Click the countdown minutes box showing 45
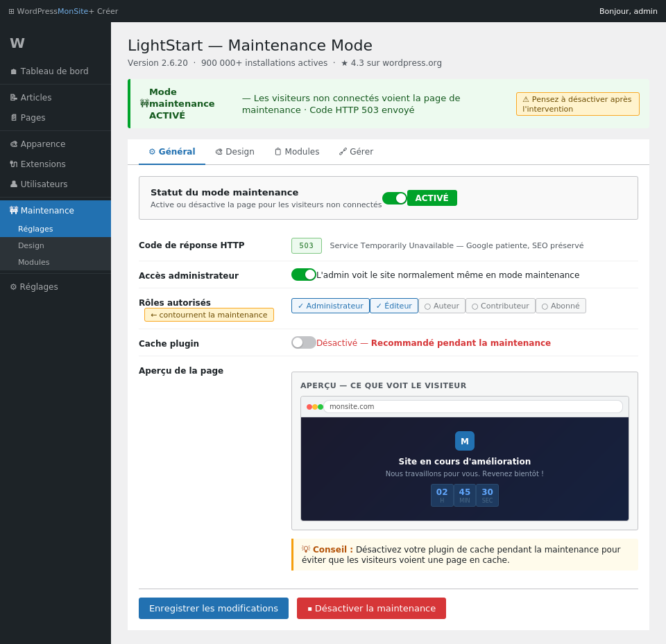The height and width of the screenshot is (644, 666). pyautogui.click(x=465, y=495)
